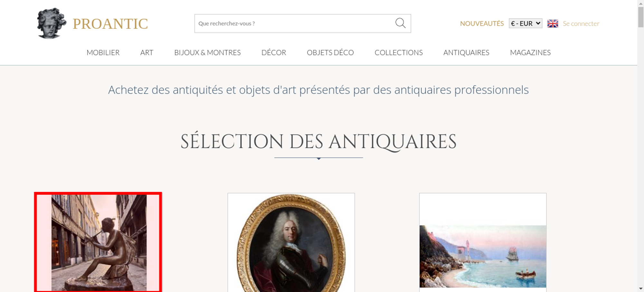This screenshot has width=644, height=292.
Task: Open the ART menu
Action: 147,52
